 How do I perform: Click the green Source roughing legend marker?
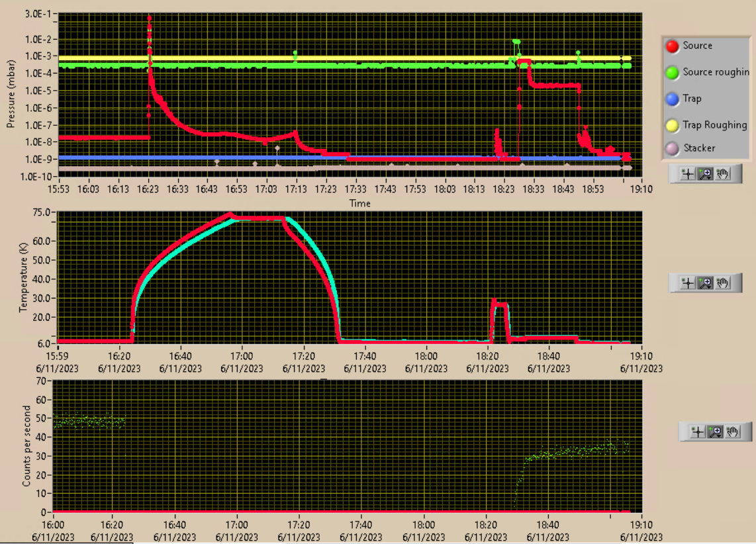[x=672, y=73]
